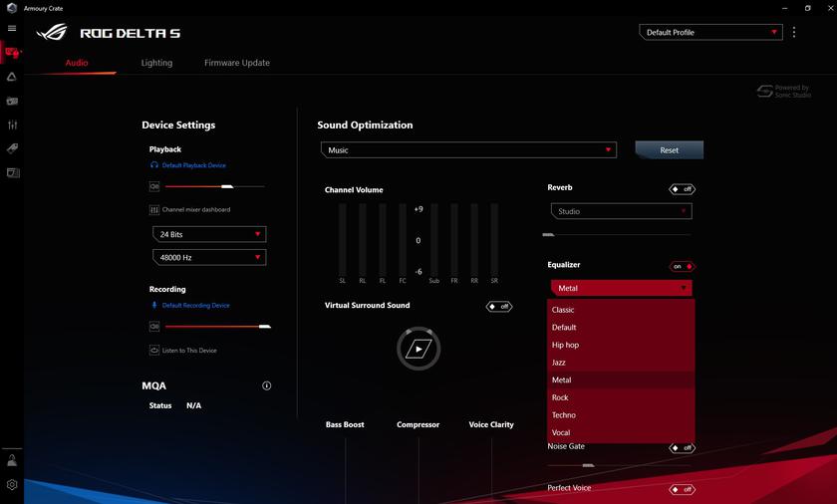Enable Virtual Surround Sound toggle
The width and height of the screenshot is (837, 504).
(498, 306)
